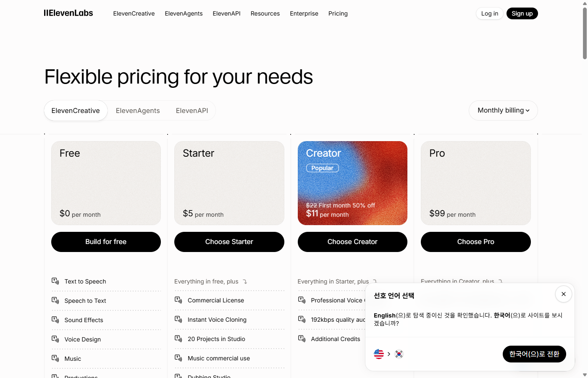The width and height of the screenshot is (588, 378).
Task: Expand the ElevenCreative navigation menu
Action: coord(134,13)
